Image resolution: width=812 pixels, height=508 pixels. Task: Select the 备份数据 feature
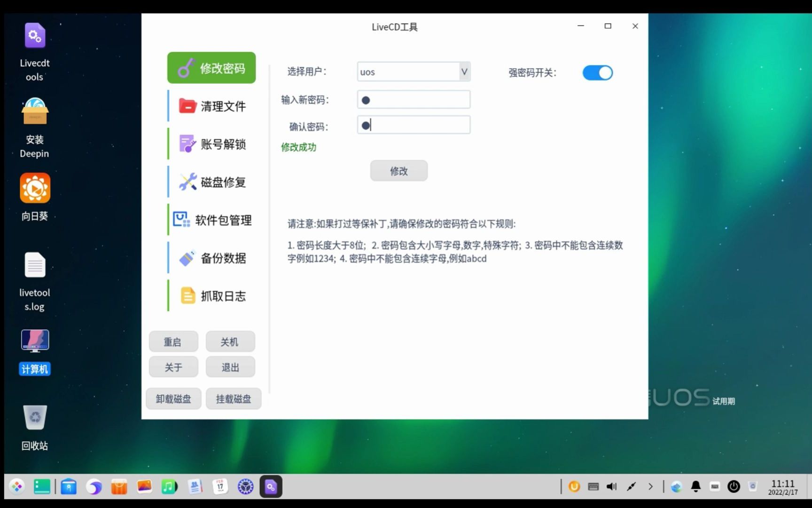coord(211,258)
